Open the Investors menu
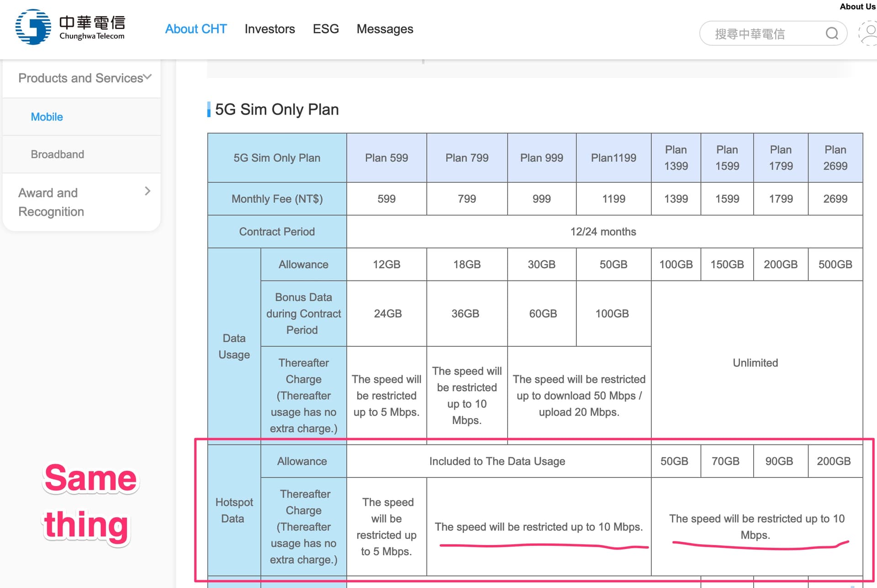877x588 pixels. tap(269, 29)
